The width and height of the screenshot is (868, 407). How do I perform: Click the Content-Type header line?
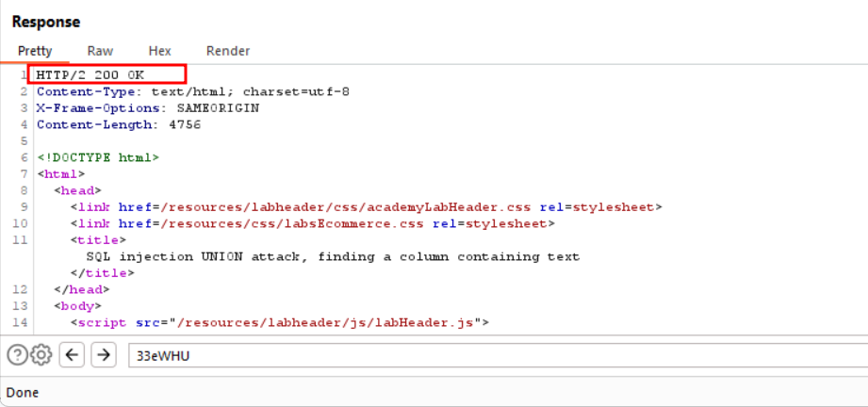193,91
